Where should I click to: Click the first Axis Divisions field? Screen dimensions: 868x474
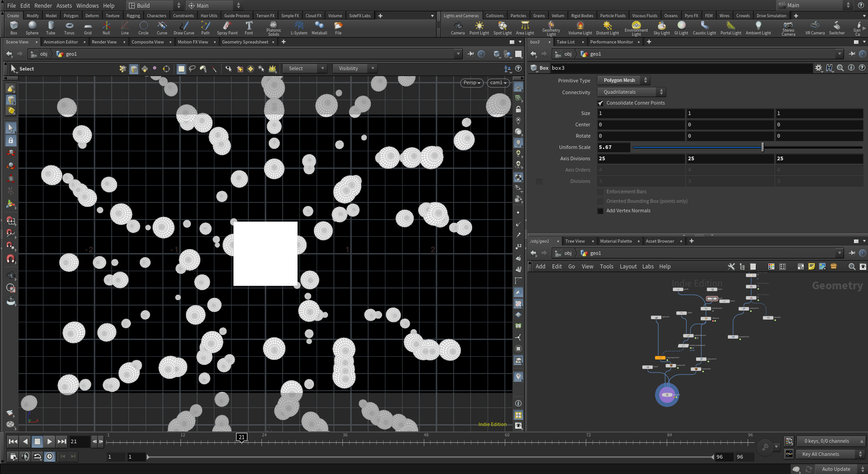tap(640, 158)
